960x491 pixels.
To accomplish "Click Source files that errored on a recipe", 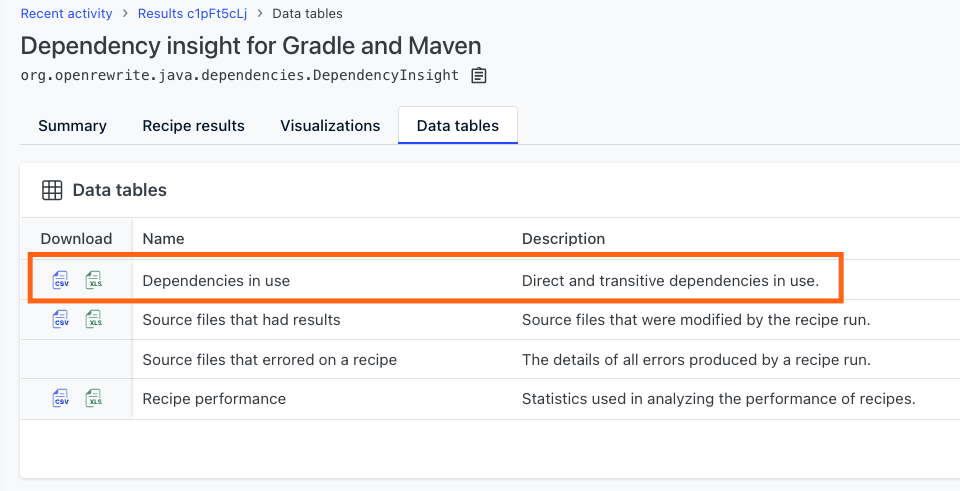I will (269, 360).
